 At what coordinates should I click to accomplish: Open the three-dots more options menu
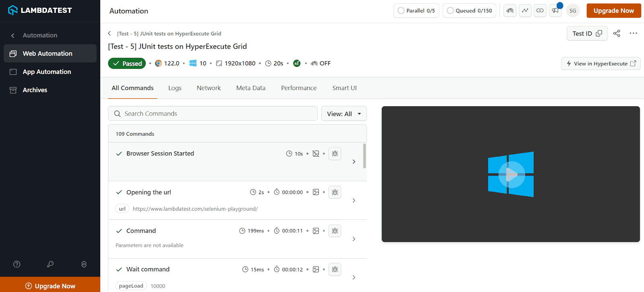(x=634, y=33)
